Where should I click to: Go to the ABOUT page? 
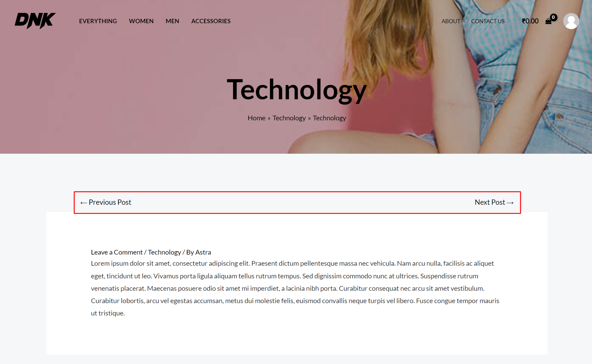click(x=451, y=21)
